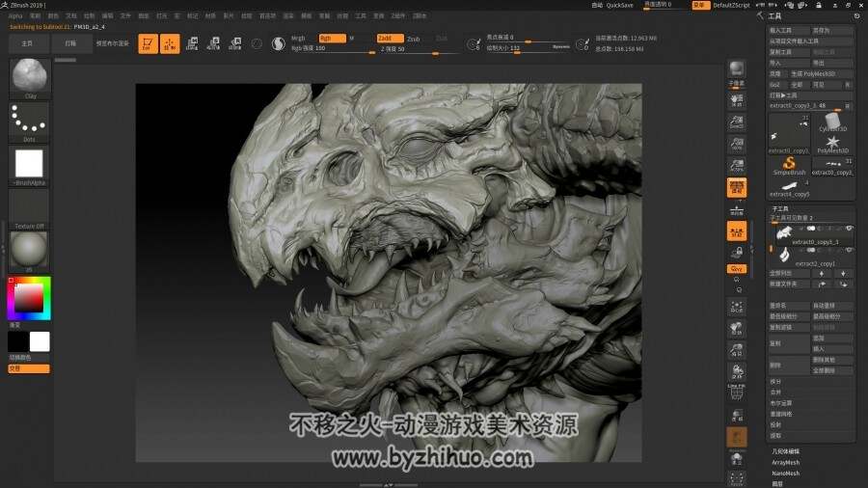Click the Zoom2D icon
The width and height of the screenshot is (868, 488).
pyautogui.click(x=737, y=122)
